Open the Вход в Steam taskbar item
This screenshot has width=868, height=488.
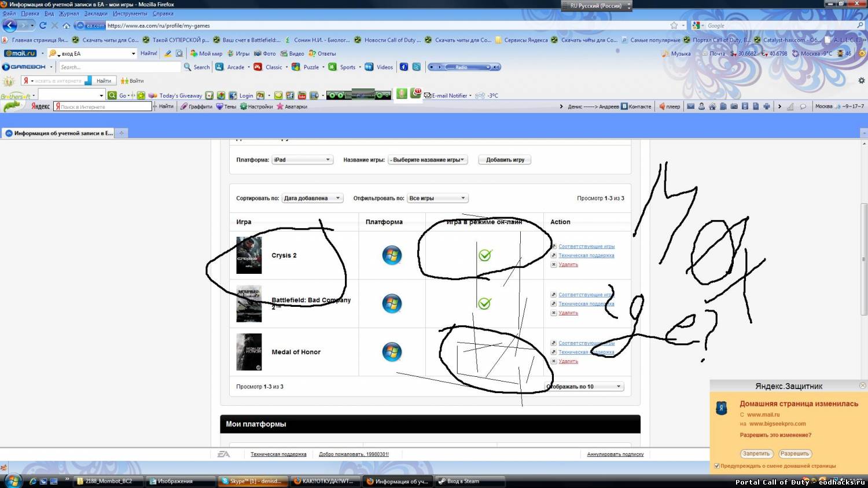[470, 481]
